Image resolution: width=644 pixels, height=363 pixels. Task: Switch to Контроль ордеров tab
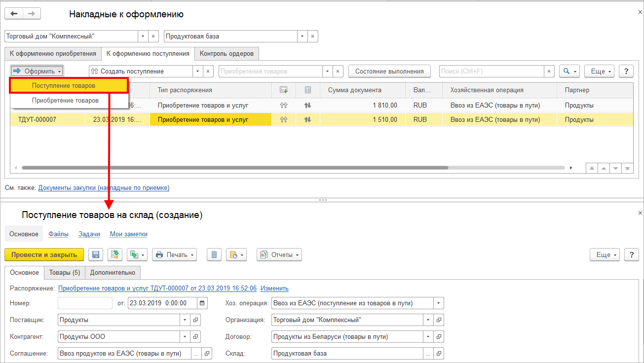point(227,53)
